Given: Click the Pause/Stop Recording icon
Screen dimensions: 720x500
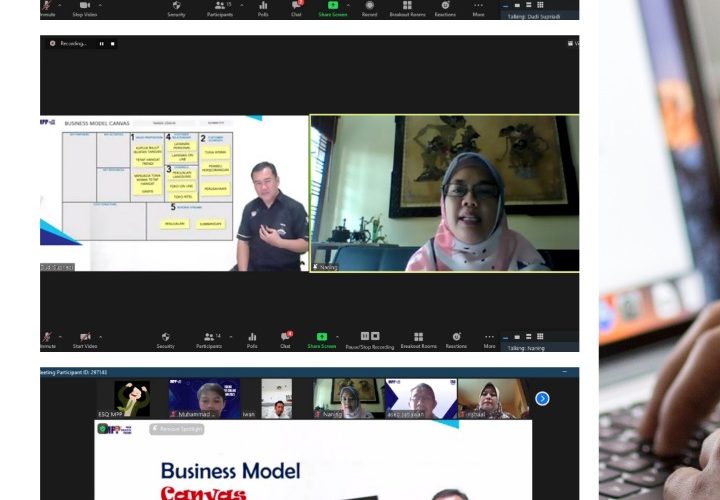Looking at the screenshot, I should coord(369,338).
